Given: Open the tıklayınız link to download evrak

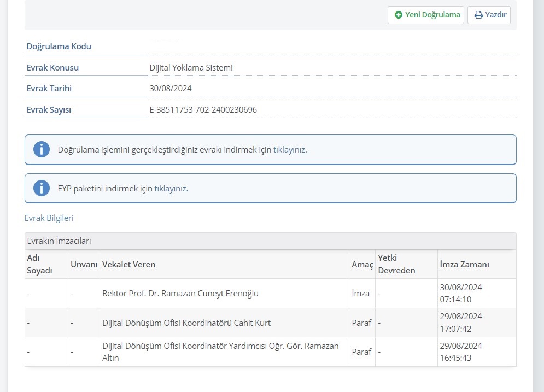Looking at the screenshot, I should coord(289,150).
